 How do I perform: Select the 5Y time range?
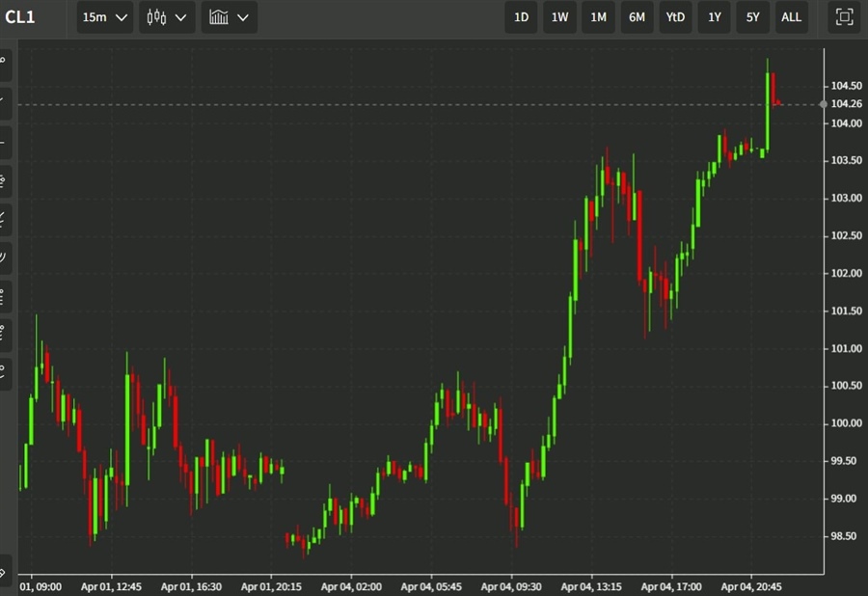click(x=753, y=17)
